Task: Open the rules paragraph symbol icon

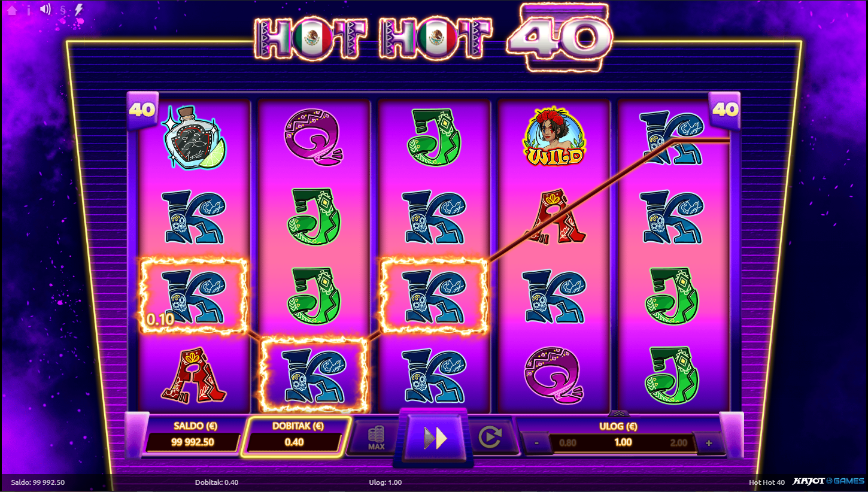Action: (63, 10)
